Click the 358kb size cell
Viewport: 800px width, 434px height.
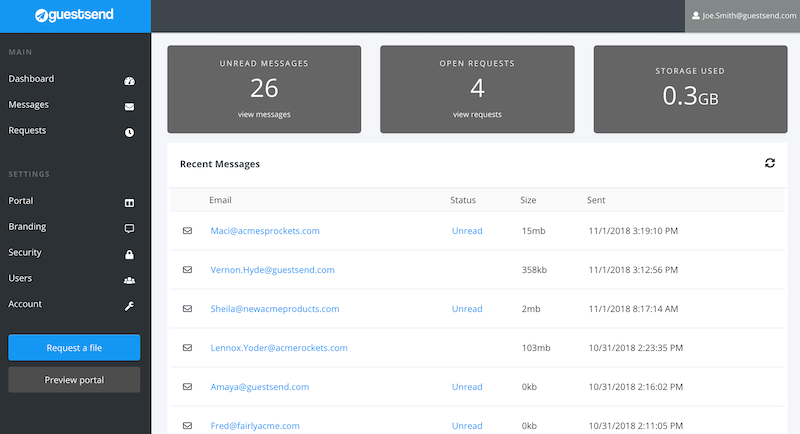coord(534,270)
